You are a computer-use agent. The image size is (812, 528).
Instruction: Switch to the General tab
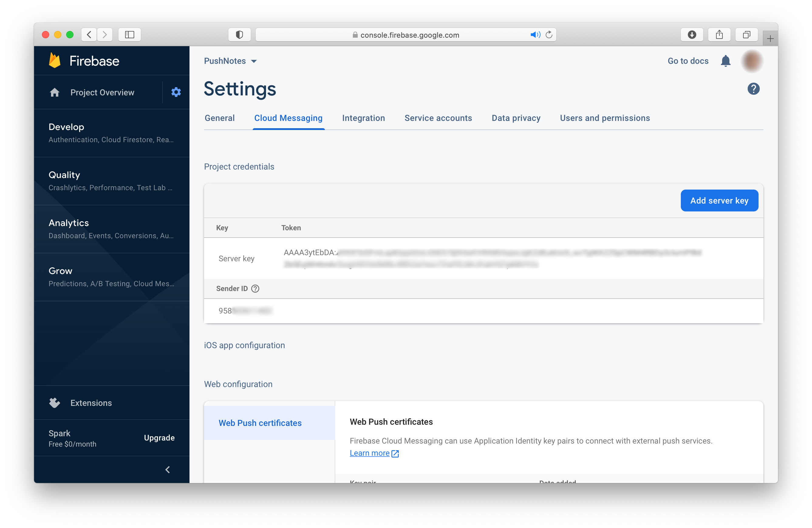pyautogui.click(x=220, y=118)
